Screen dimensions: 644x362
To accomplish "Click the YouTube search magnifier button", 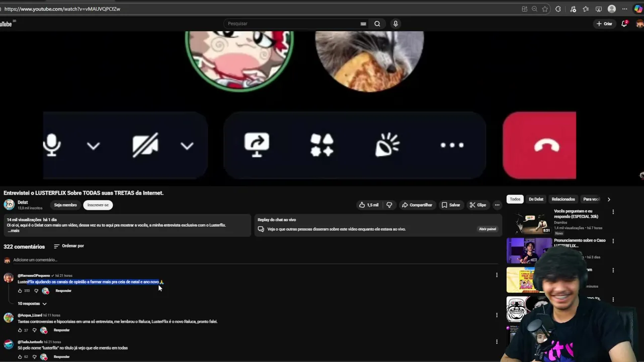I will (377, 24).
